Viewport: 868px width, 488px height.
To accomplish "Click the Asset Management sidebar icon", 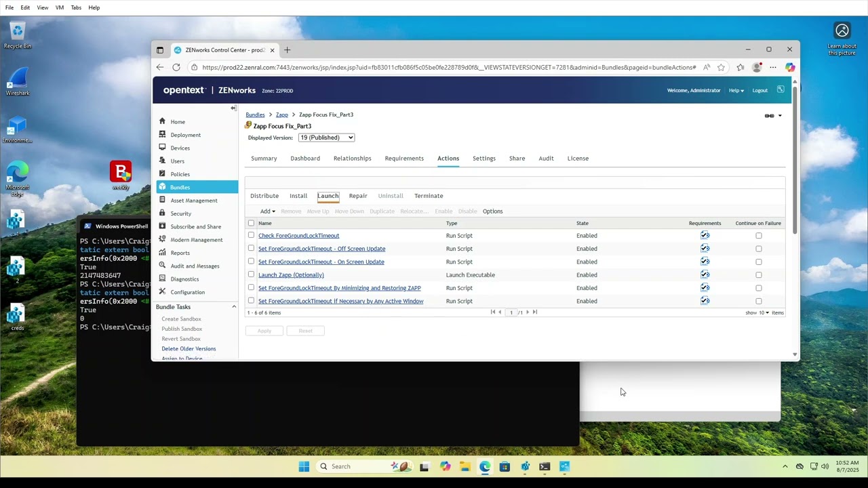I will [x=162, y=200].
